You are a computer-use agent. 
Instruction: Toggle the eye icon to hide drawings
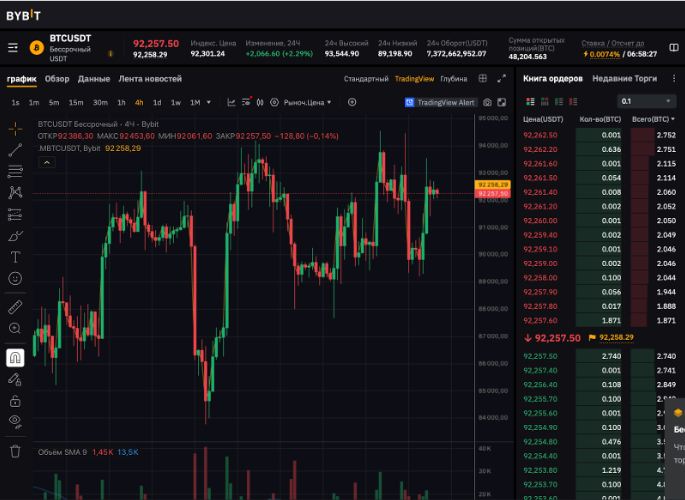(x=15, y=421)
